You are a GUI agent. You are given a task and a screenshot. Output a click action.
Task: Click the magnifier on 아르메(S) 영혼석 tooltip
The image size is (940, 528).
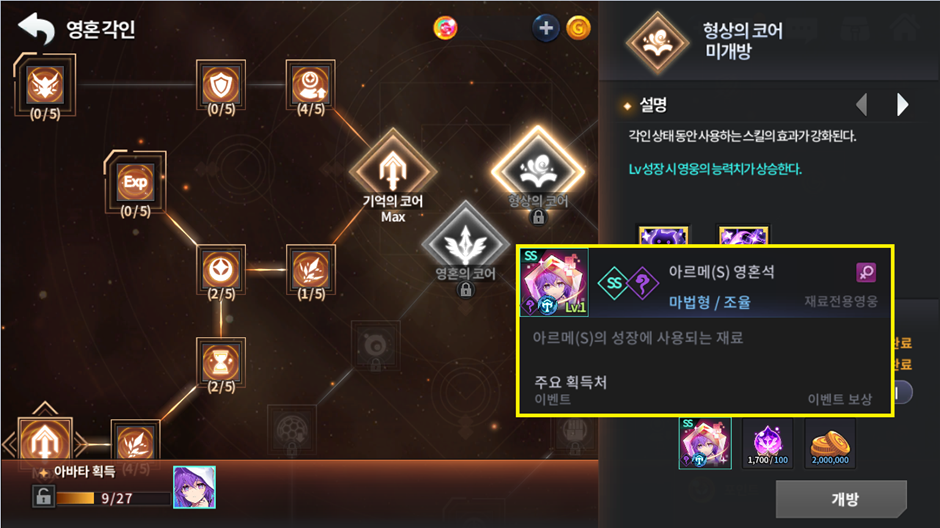coord(866,272)
